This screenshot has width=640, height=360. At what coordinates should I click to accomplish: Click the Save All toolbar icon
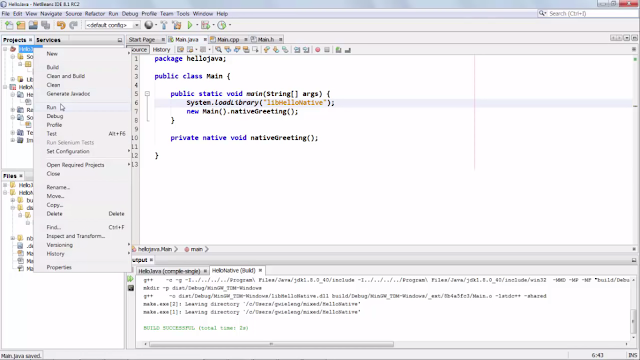tap(45, 25)
